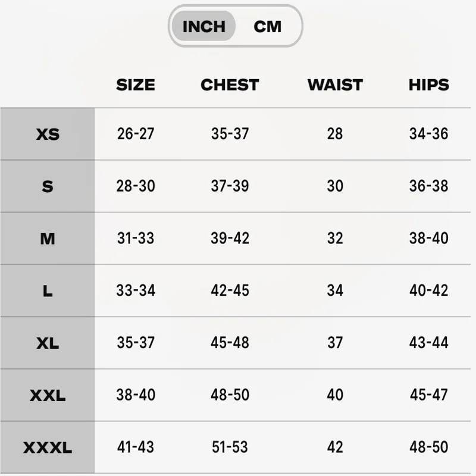
Task: Click the L size row label
Action: [48, 291]
